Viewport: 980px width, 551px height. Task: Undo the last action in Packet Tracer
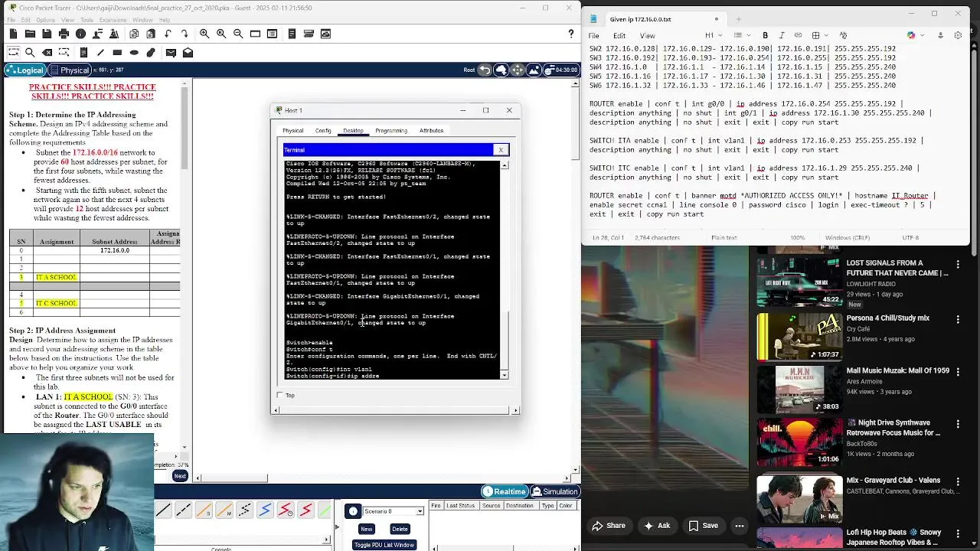pos(168,34)
